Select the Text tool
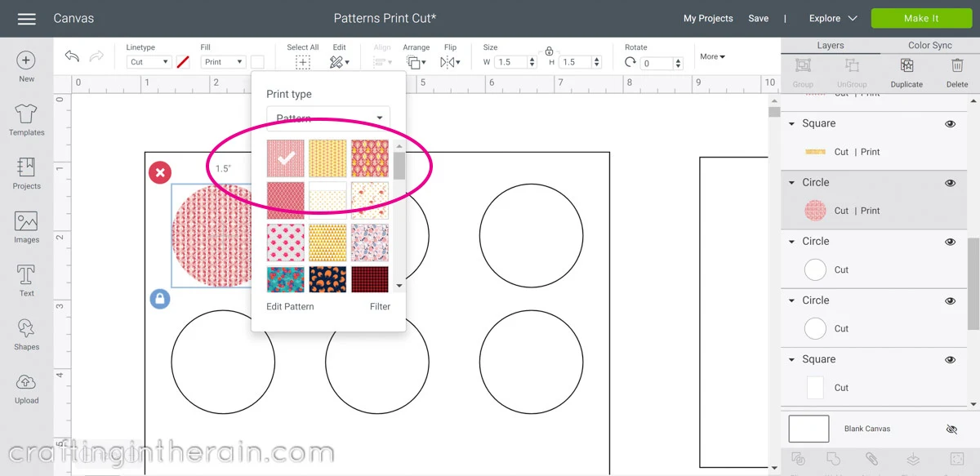 coord(26,281)
